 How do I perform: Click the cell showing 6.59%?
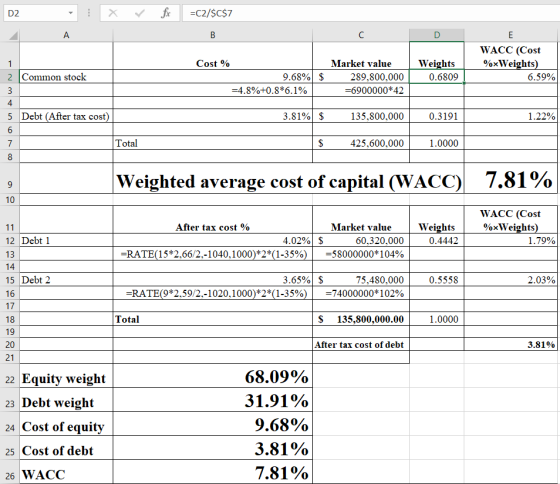coord(511,77)
